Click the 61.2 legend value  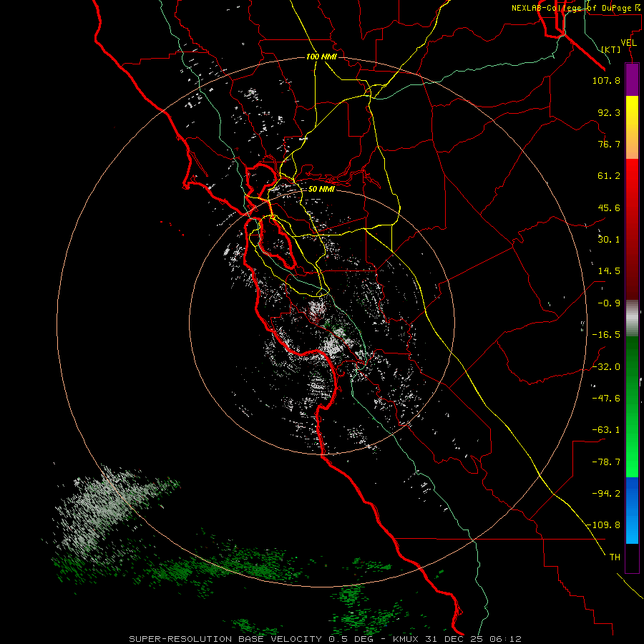pos(609,176)
